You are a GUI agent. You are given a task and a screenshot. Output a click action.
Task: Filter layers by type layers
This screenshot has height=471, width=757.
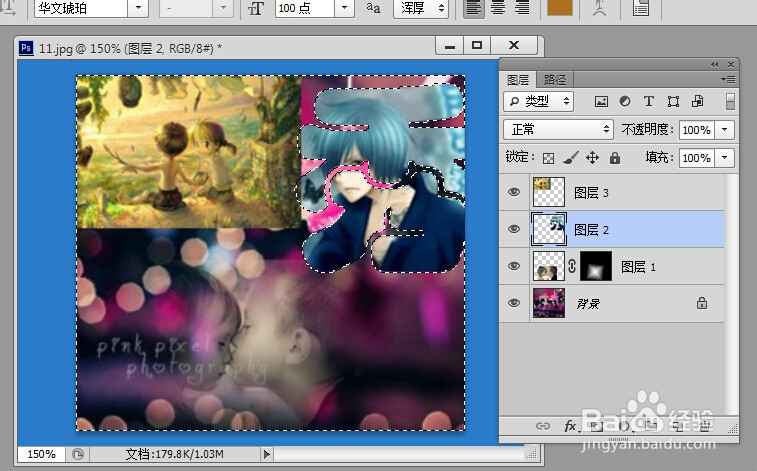(649, 101)
